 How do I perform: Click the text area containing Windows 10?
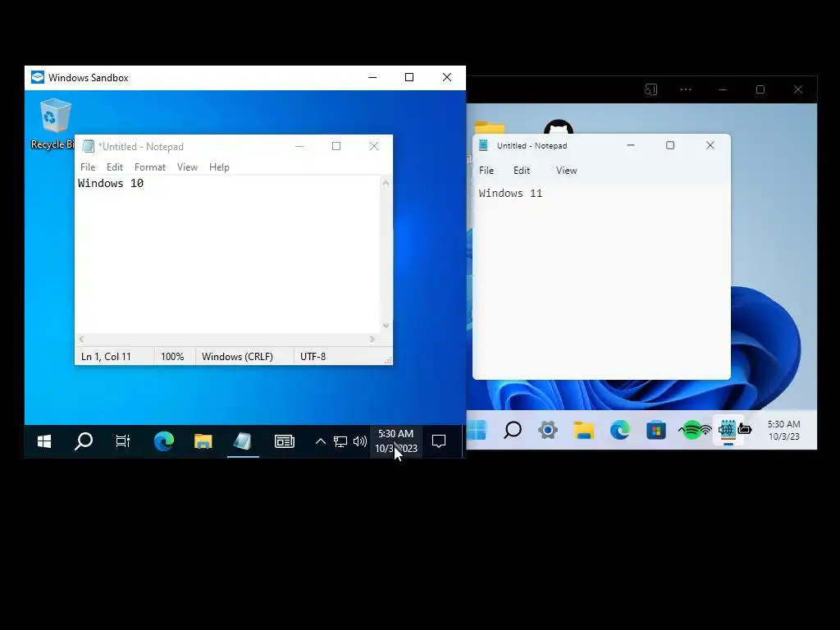click(x=228, y=254)
